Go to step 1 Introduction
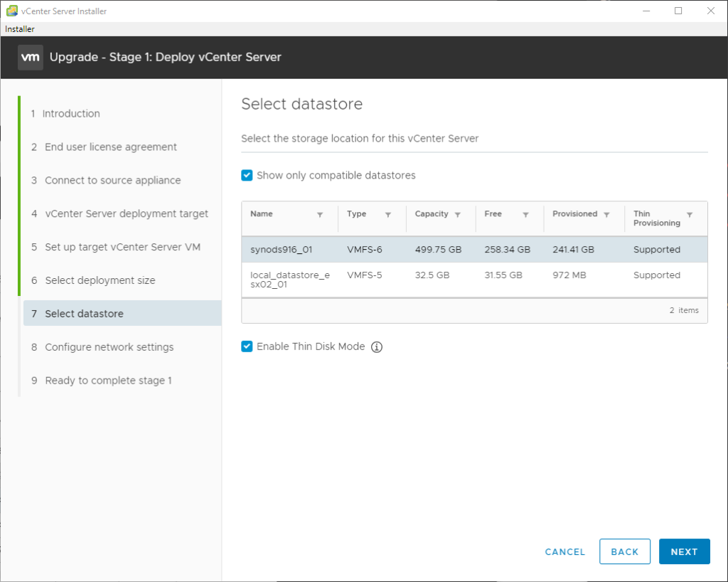This screenshot has width=728, height=582. tap(65, 113)
